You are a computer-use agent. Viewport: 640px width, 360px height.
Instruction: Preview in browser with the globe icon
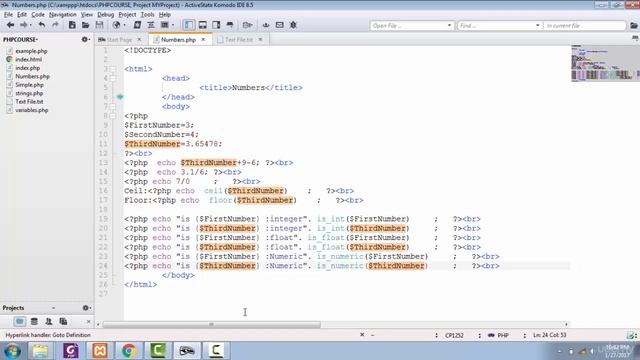coord(116,25)
